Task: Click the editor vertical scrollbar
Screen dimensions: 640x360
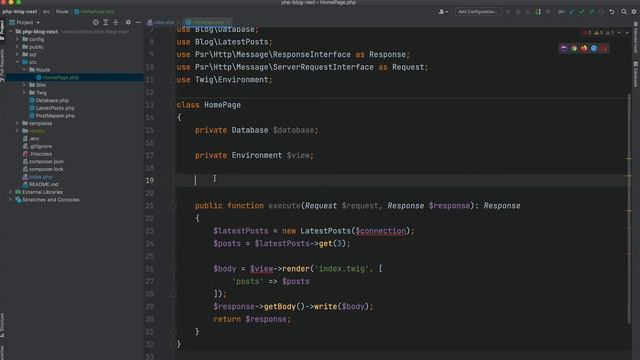Action: 629,208
